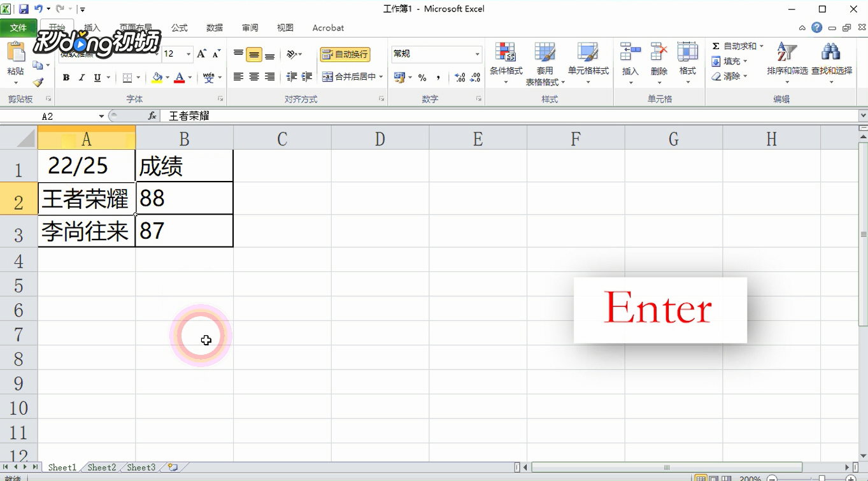Screen dimensions: 868x481
Task: Toggle Align Text Right
Action: tap(269, 77)
